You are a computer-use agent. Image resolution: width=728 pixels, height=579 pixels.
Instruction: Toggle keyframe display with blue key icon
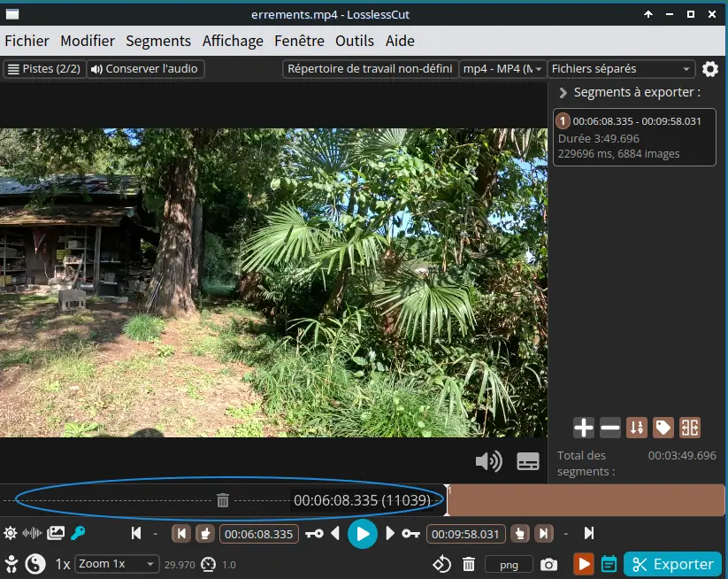coord(78,533)
